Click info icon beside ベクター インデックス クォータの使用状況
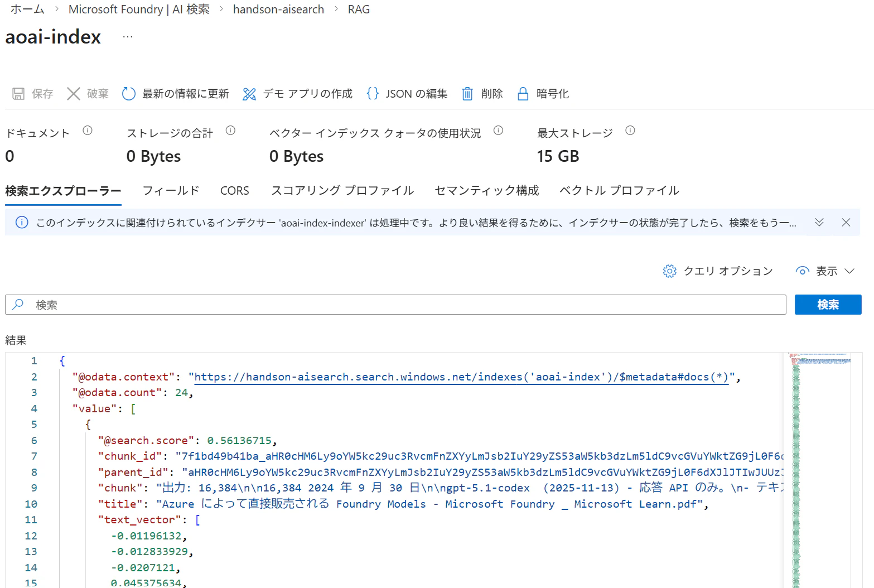 [x=499, y=131]
